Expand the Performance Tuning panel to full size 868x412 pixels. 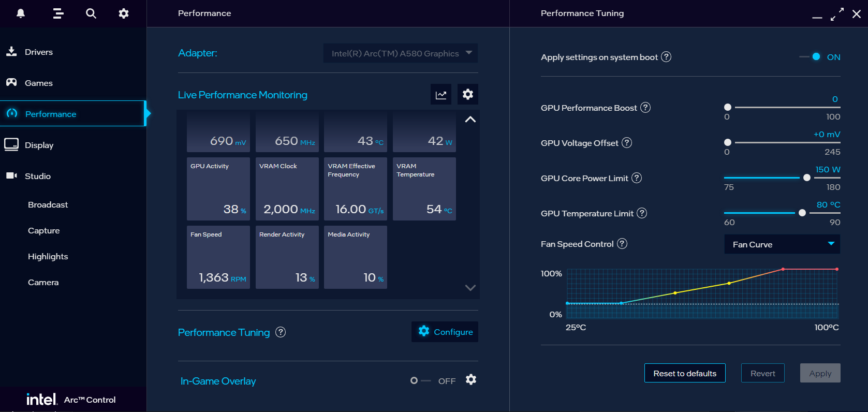[x=837, y=14]
